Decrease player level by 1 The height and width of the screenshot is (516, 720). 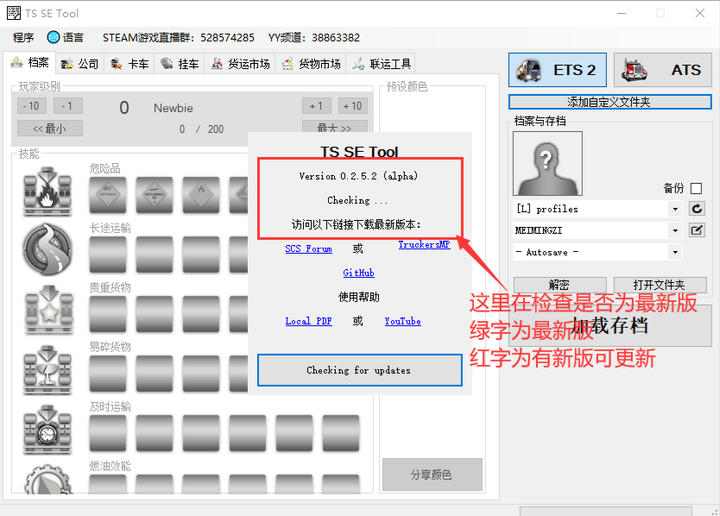[x=68, y=106]
